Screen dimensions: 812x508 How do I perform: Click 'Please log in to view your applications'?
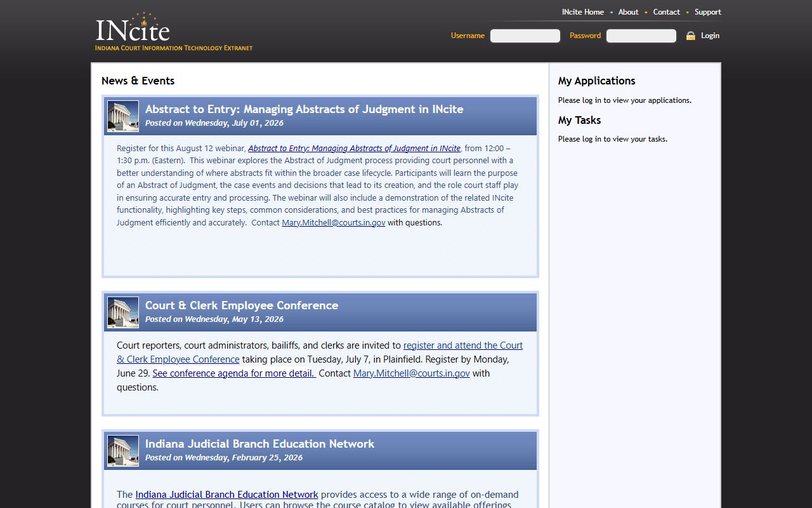(625, 100)
